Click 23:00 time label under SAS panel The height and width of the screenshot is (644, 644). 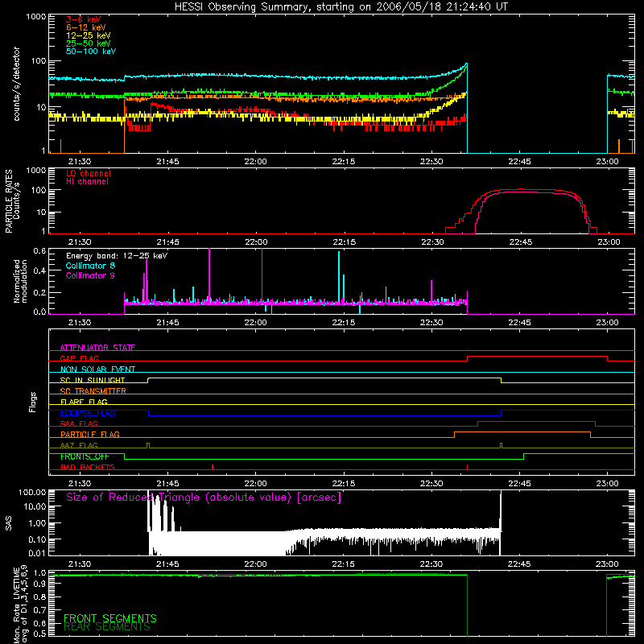(x=607, y=564)
